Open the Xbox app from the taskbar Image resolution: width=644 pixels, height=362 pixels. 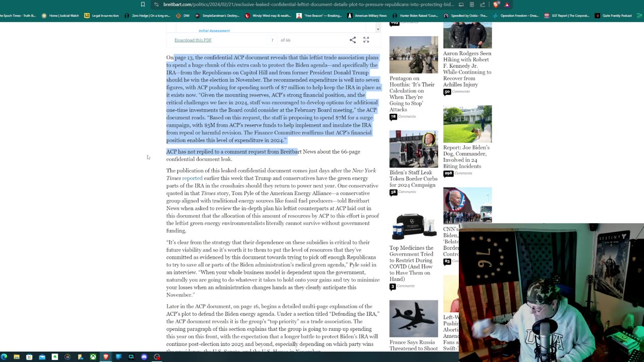point(93,357)
